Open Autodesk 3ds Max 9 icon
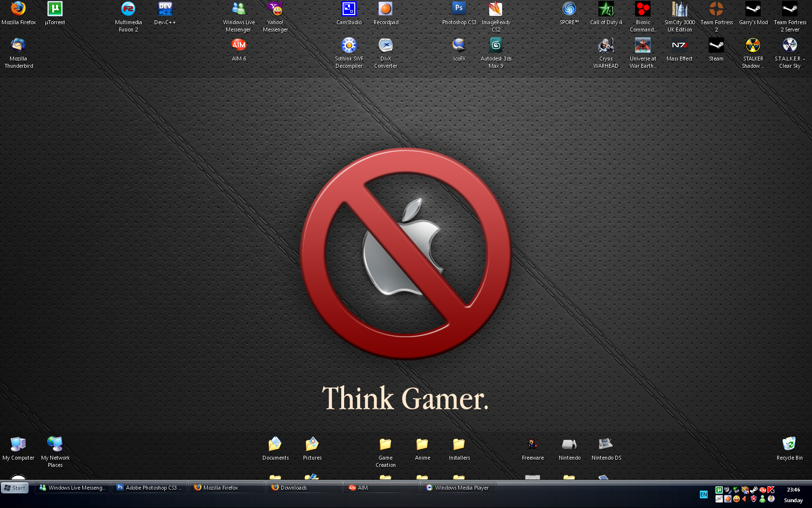Screen dimensions: 812x508 pos(496,53)
